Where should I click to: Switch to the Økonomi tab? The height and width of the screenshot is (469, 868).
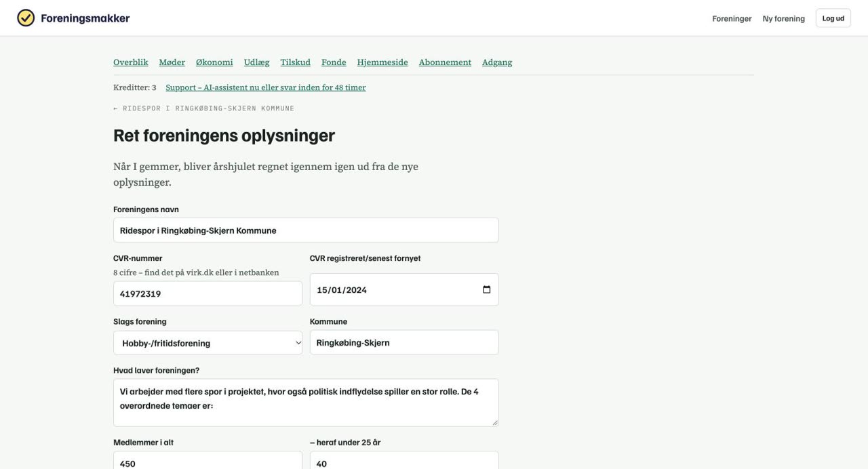point(214,62)
